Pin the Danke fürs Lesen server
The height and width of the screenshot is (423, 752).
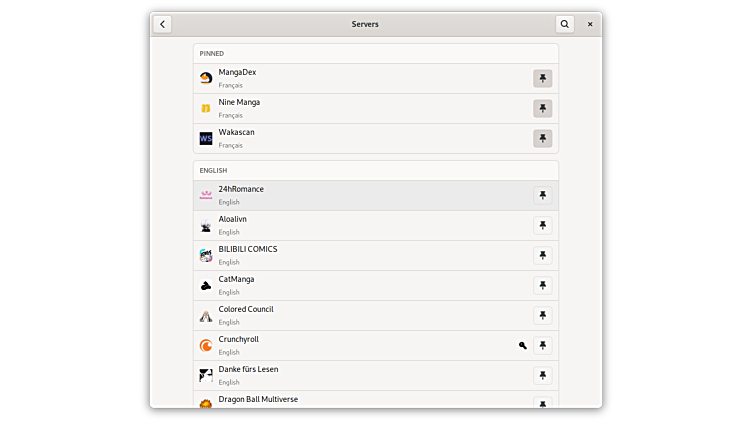(x=542, y=375)
